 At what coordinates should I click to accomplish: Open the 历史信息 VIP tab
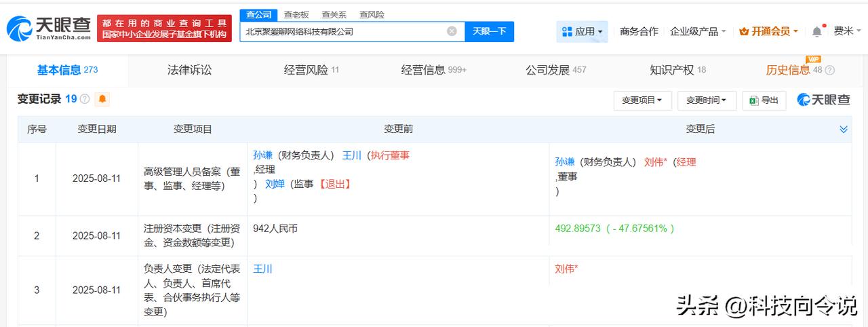[x=793, y=70]
